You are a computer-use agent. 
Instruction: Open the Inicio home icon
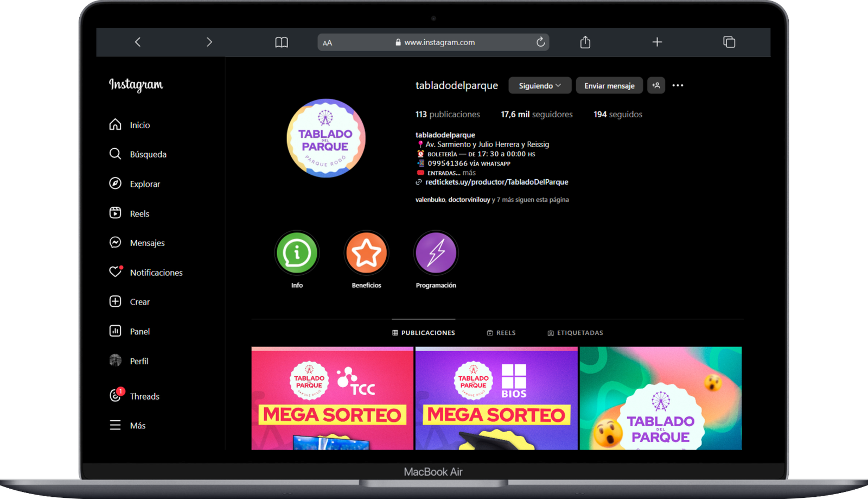tap(115, 125)
